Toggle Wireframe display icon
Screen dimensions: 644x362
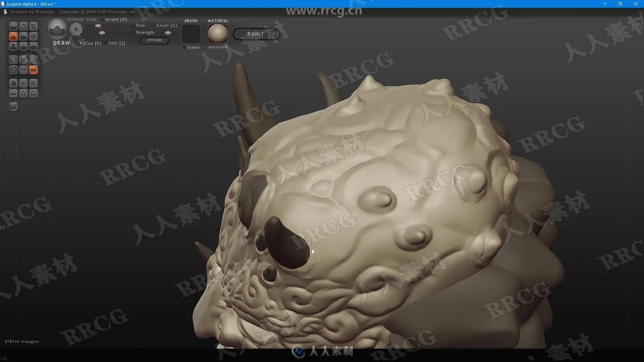pos(23,70)
